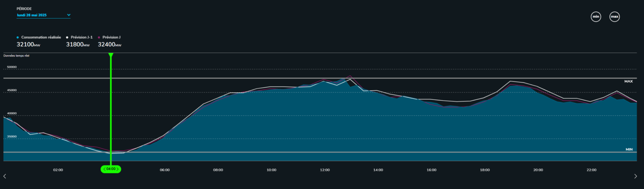
Task: Click green triangle atop the time cursor
Action: [x=111, y=55]
